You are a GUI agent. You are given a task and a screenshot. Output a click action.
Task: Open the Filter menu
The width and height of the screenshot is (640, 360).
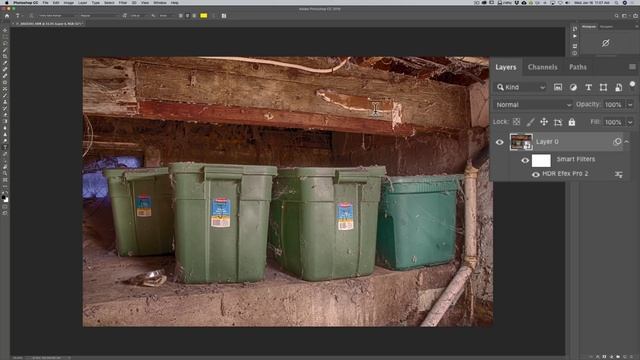pyautogui.click(x=122, y=2)
